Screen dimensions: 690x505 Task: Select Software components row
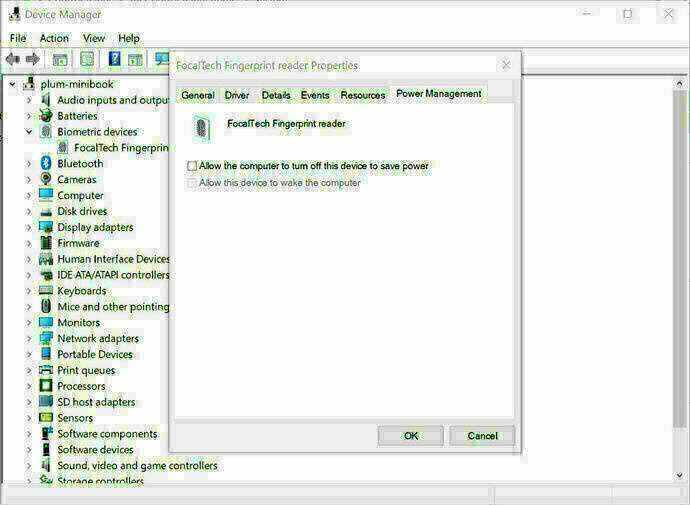107,434
